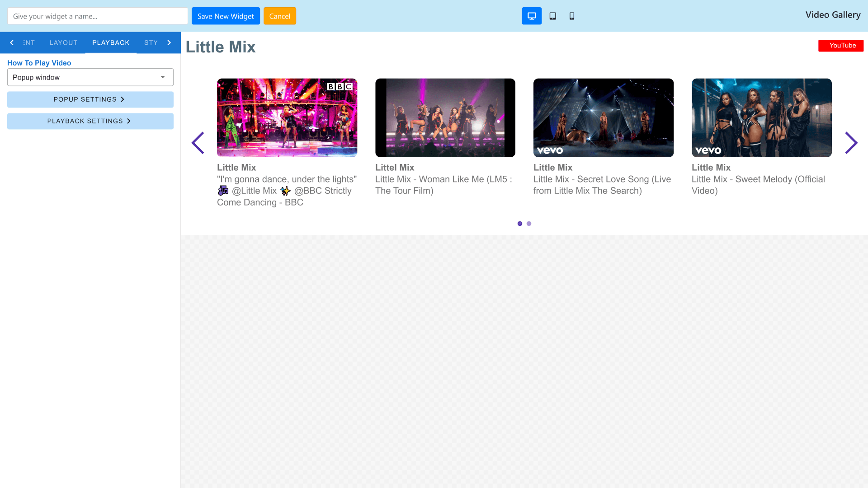Switch to desktop preview mode

click(532, 16)
